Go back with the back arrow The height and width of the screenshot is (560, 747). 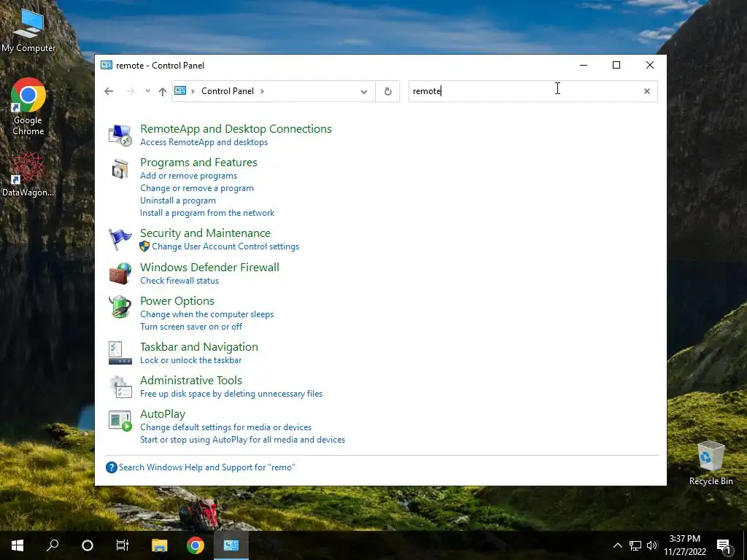pos(109,91)
